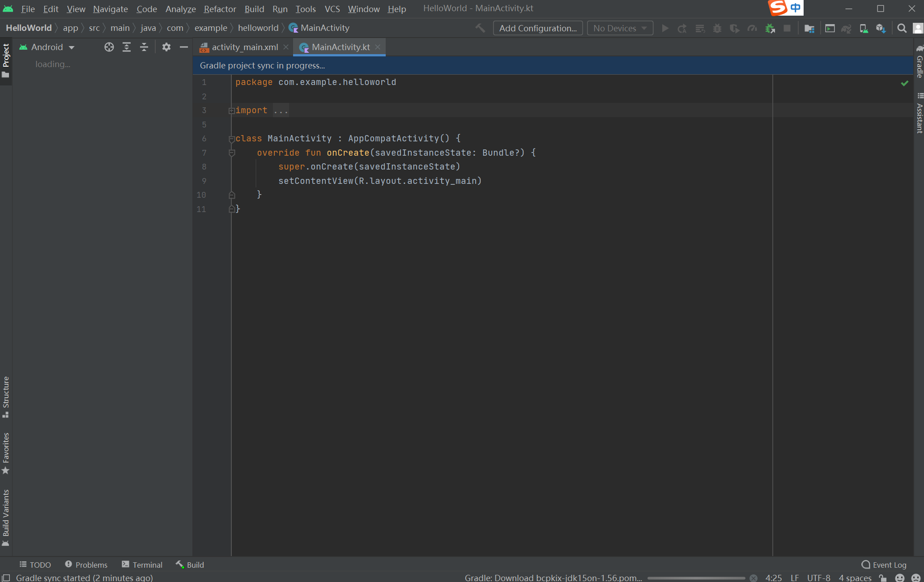Viewport: 924px width, 582px height.
Task: Toggle the Project side panel tab
Action: (x=6, y=60)
